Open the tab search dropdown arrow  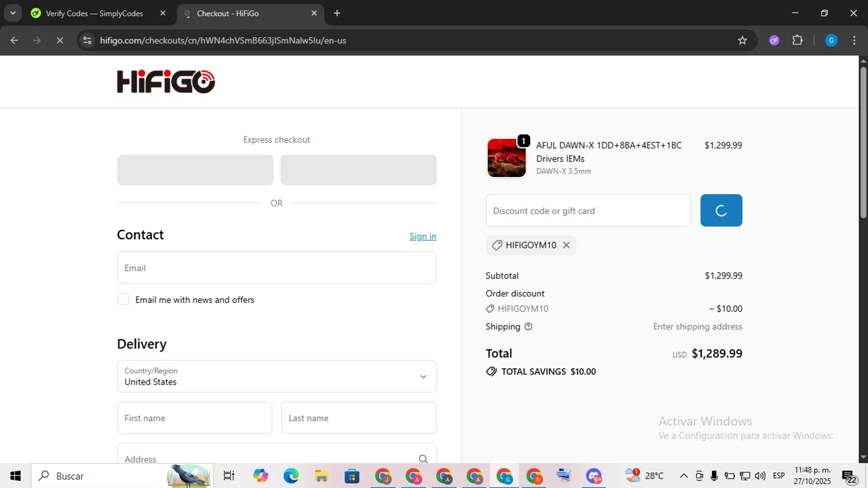tap(13, 13)
